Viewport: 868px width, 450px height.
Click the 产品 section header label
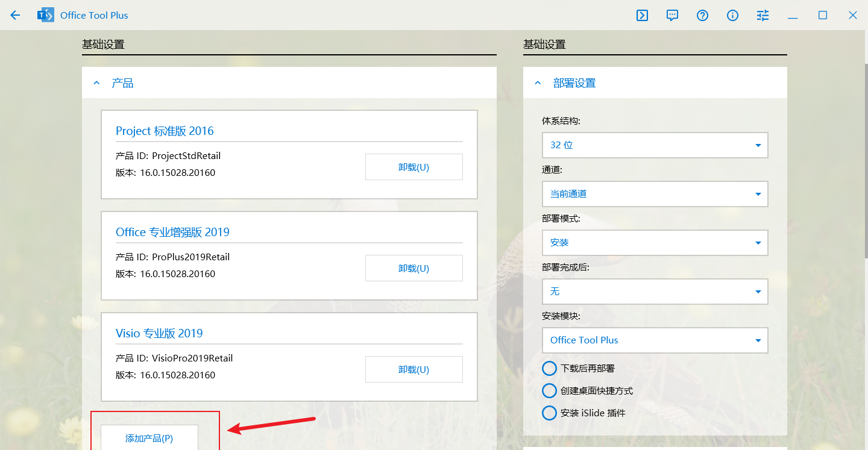click(x=122, y=83)
